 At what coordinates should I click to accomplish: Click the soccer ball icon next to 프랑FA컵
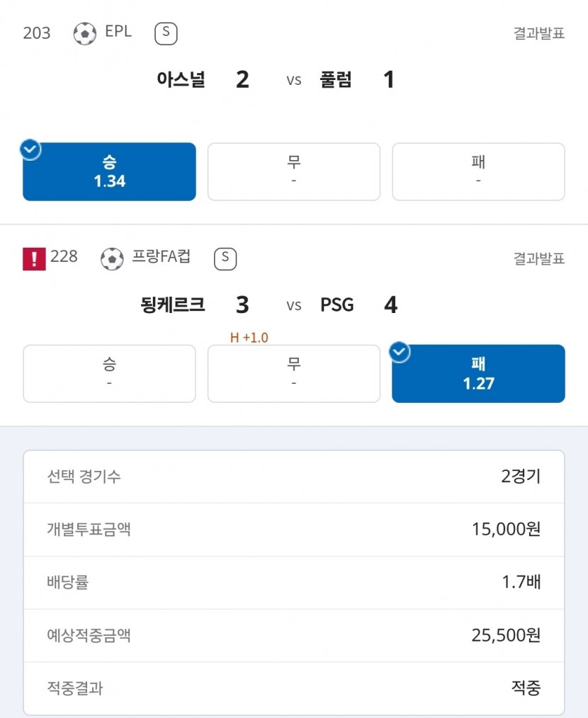(x=112, y=258)
